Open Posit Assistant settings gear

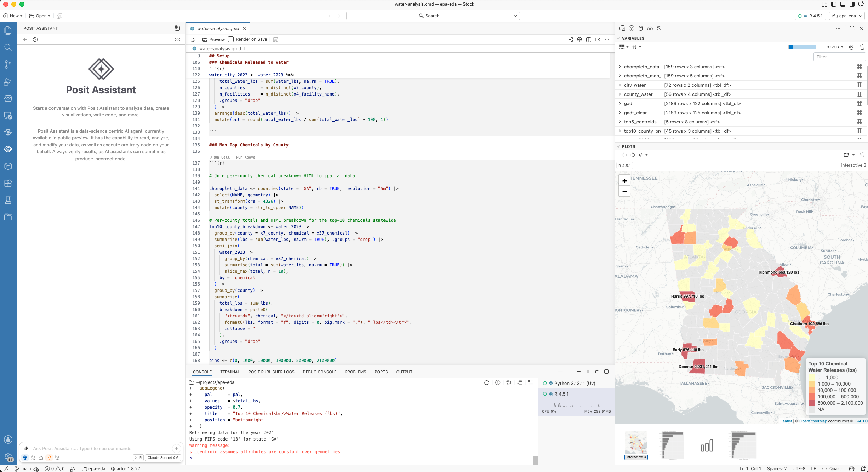[x=178, y=40]
